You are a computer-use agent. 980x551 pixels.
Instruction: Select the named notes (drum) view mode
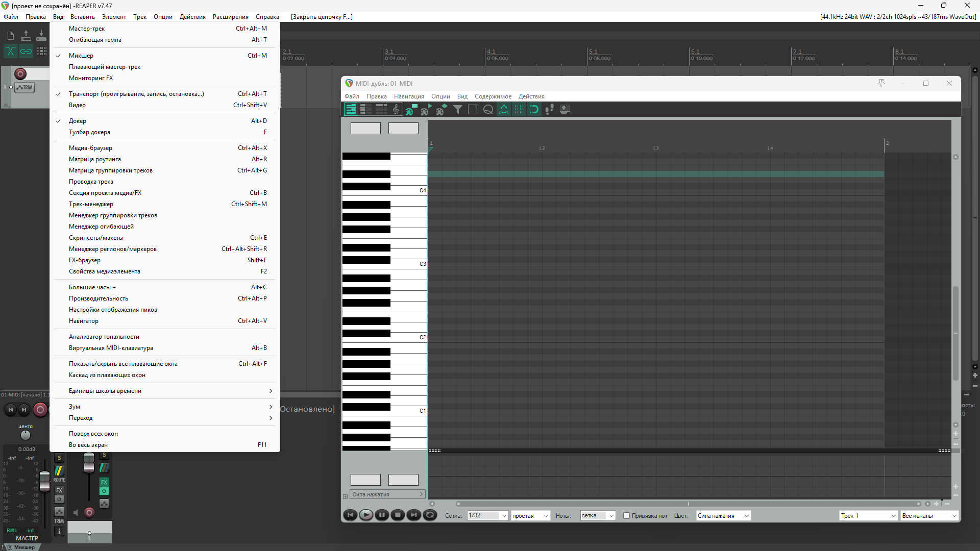click(x=366, y=109)
